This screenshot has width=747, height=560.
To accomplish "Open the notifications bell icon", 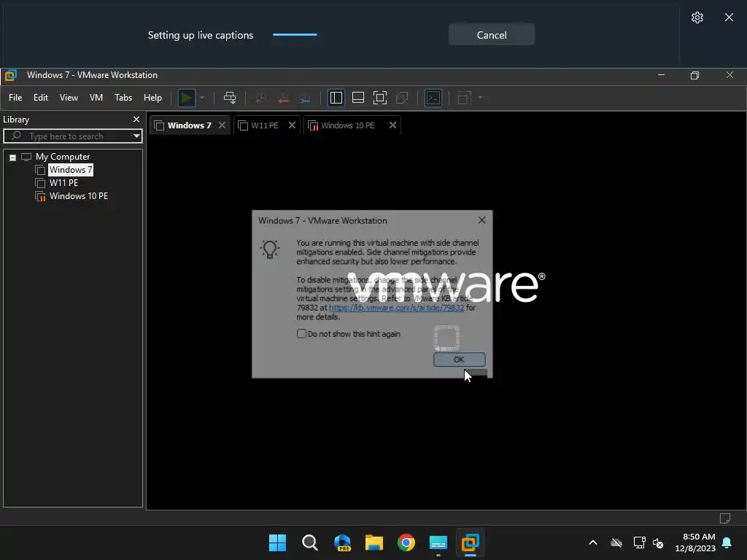I will [x=727, y=542].
